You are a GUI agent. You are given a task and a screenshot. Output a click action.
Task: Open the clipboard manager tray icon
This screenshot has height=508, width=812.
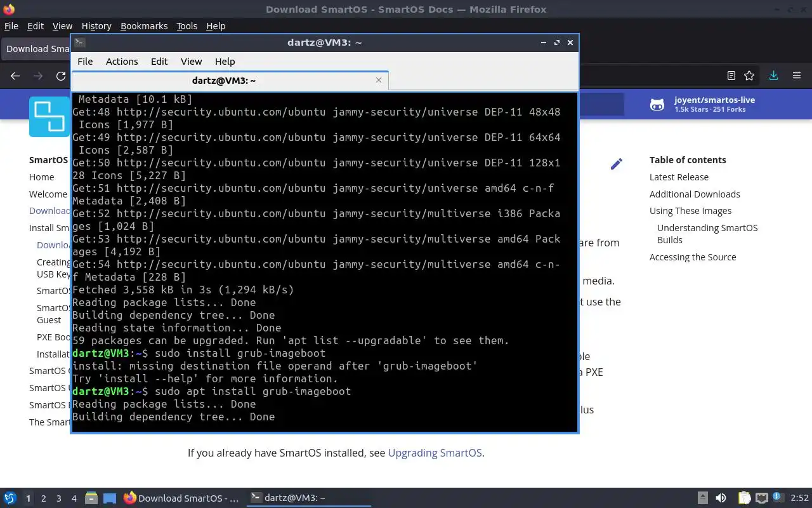point(744,498)
